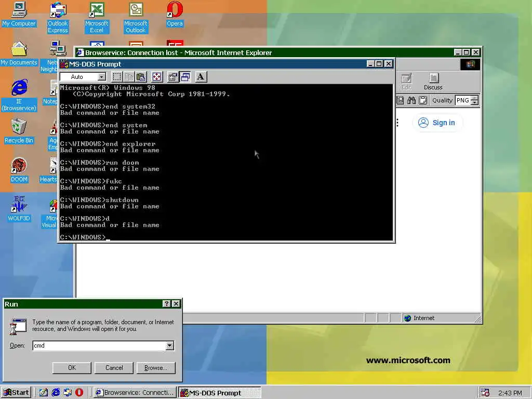Expand the Open dropdown in Run dialog
532x399 pixels.
(x=170, y=345)
